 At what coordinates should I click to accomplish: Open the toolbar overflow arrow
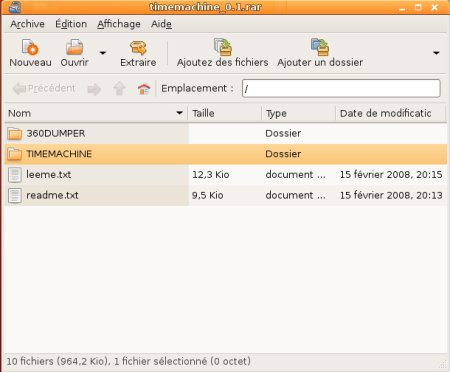tap(436, 53)
